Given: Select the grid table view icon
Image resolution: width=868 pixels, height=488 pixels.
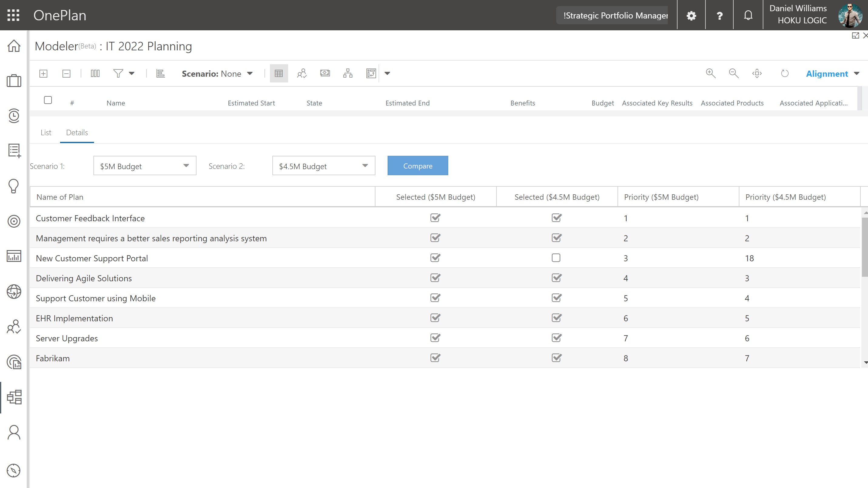Looking at the screenshot, I should click(279, 73).
